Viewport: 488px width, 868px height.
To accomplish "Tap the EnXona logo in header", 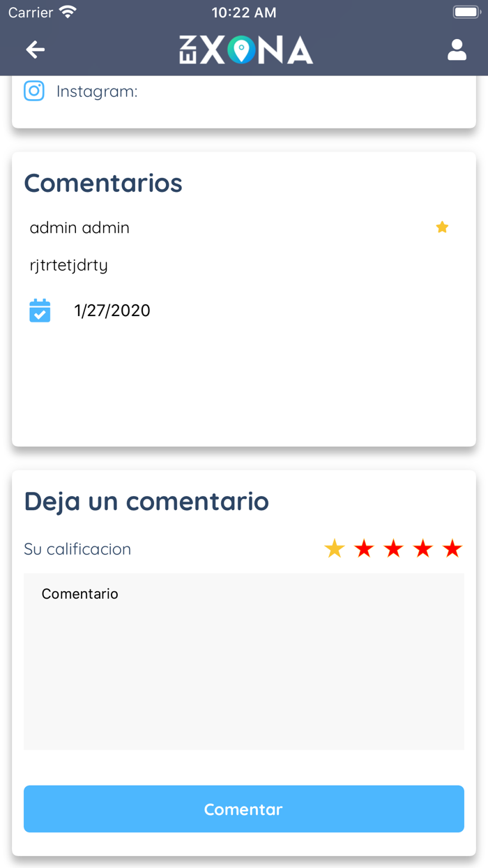I will coord(245,50).
